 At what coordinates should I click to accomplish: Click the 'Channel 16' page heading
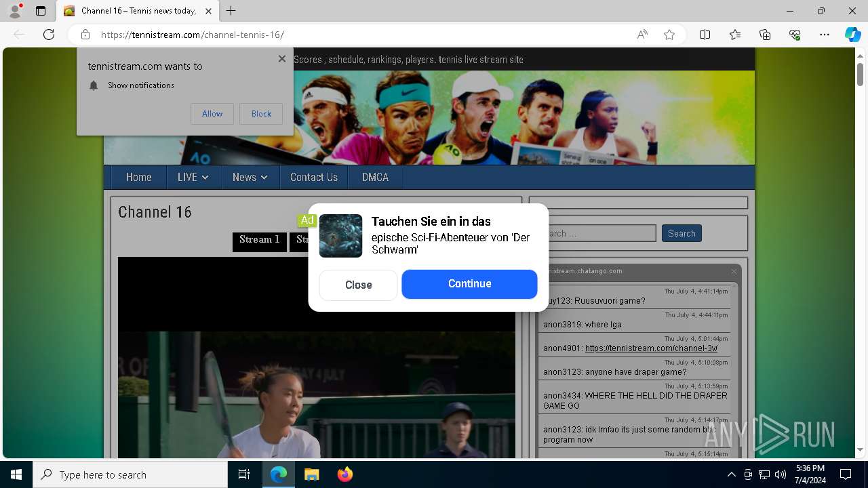[x=155, y=212]
